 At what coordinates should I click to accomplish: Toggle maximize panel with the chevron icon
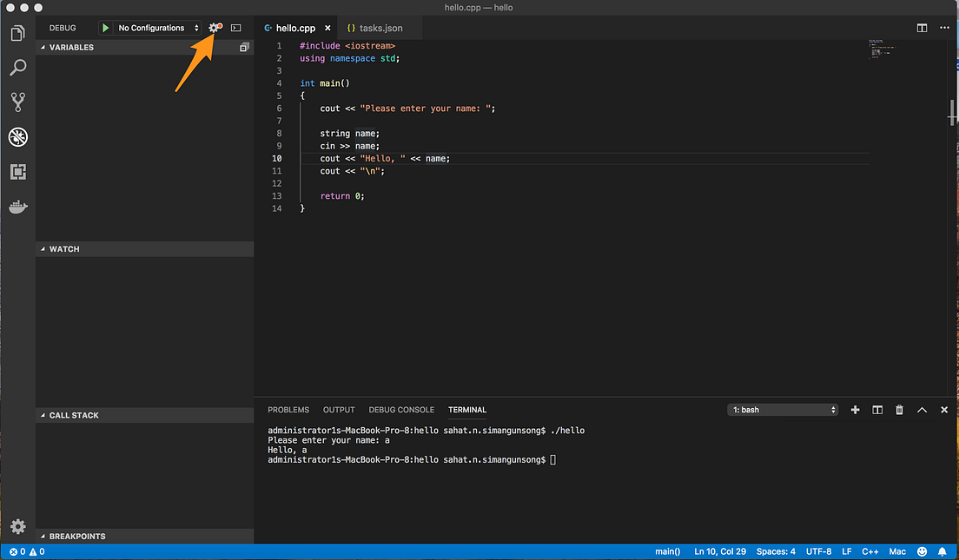[922, 409]
